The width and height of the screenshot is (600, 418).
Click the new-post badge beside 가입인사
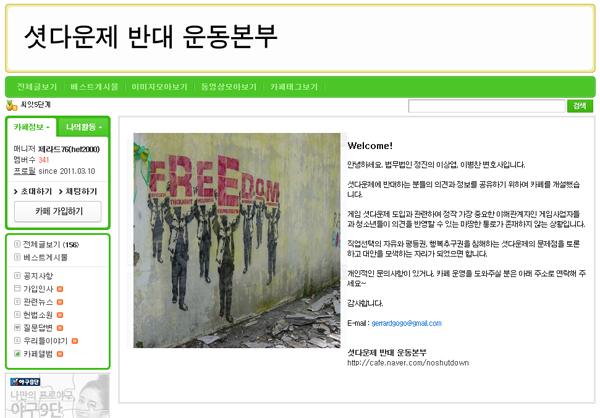tap(60, 289)
